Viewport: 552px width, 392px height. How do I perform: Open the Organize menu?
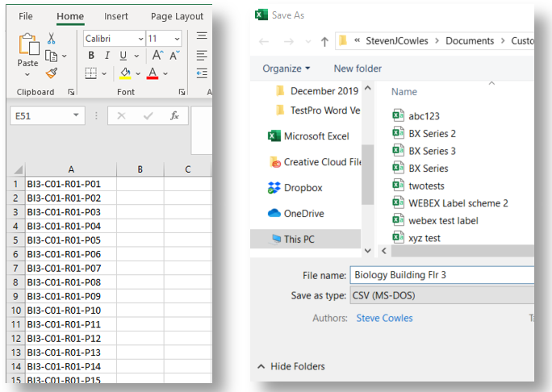pyautogui.click(x=286, y=69)
